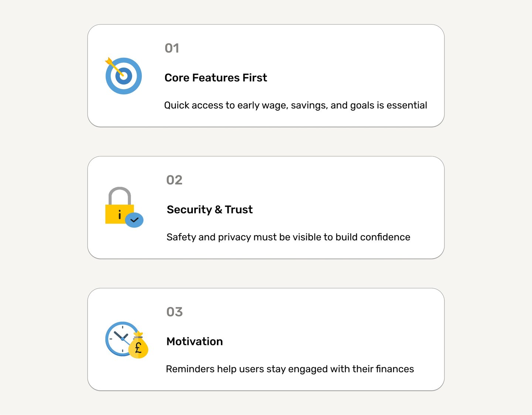Click the blue checkmark badge on padlock
532x415 pixels.
(134, 220)
